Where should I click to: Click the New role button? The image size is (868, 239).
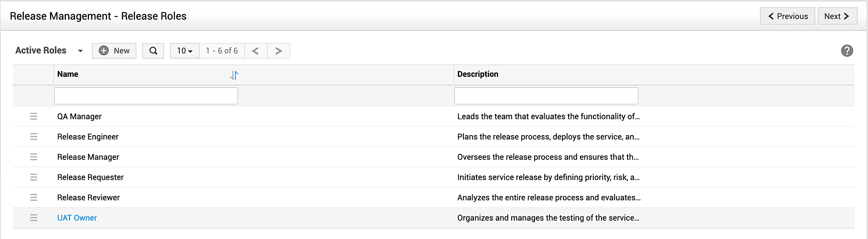point(114,51)
